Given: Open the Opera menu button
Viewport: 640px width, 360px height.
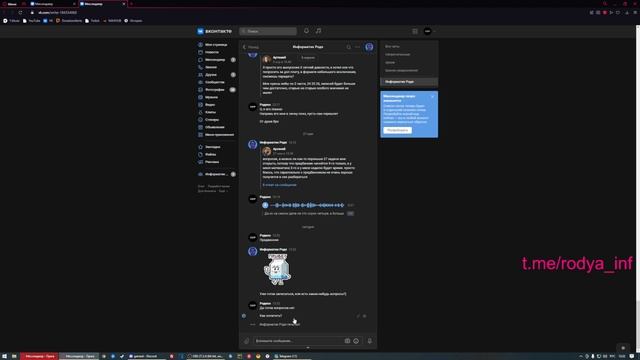Looking at the screenshot, I should coord(9,4).
